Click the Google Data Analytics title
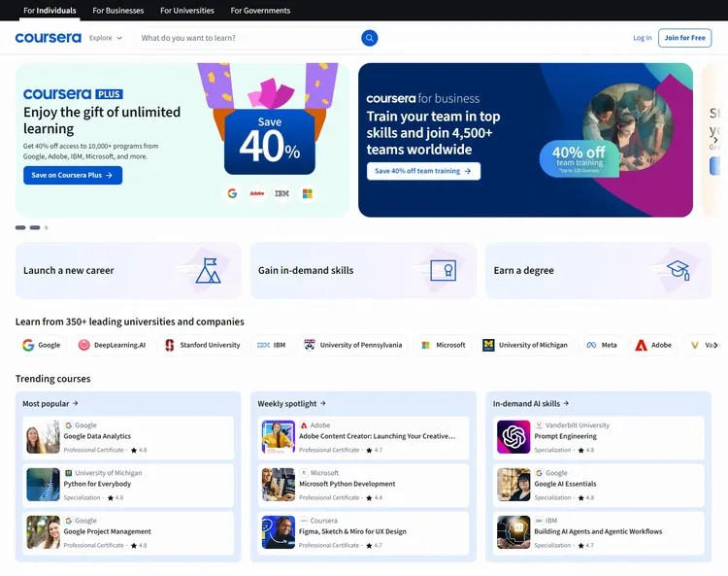Screen dimensions: 728x576 97,436
